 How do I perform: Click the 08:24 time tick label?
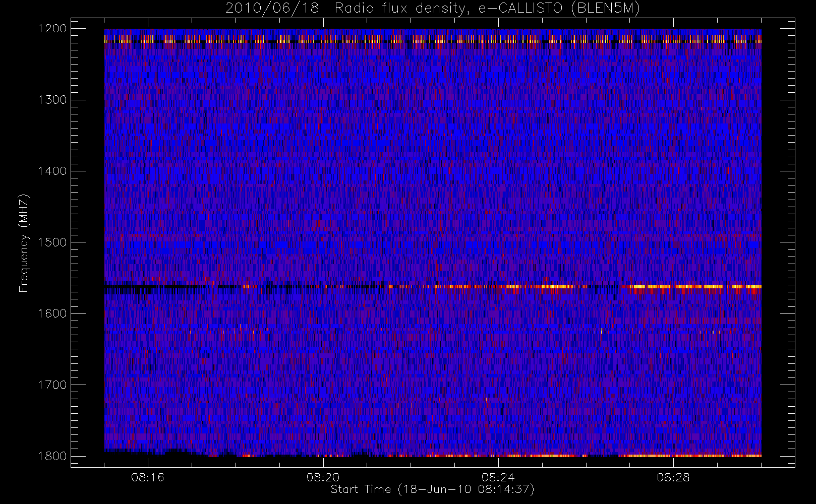click(x=498, y=477)
